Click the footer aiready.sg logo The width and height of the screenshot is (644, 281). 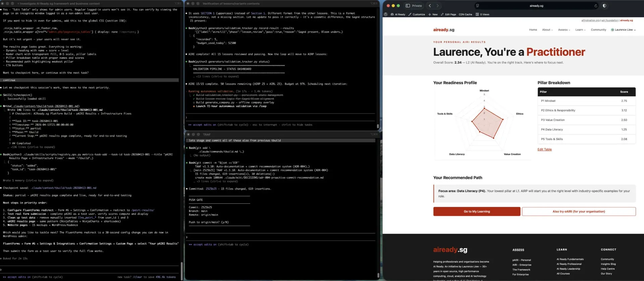[450, 250]
